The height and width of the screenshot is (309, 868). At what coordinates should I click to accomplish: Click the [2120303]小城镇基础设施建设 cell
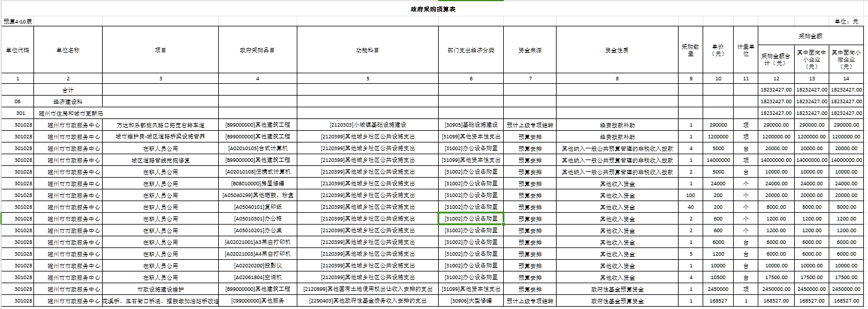368,125
